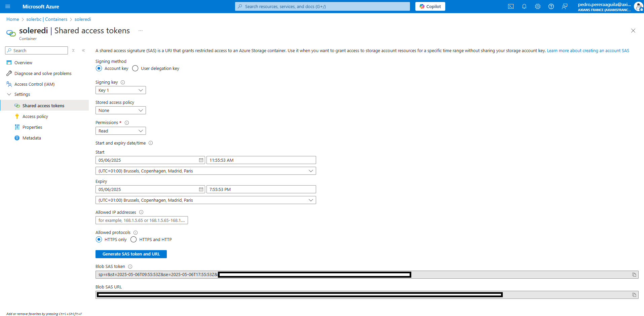
Task: Open the feedback icon in header
Action: click(x=564, y=6)
